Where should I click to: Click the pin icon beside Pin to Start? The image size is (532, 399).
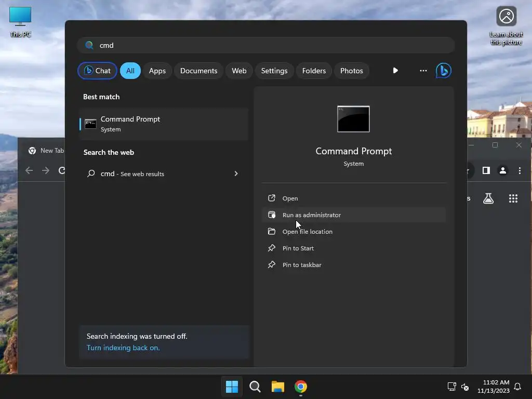pos(271,248)
